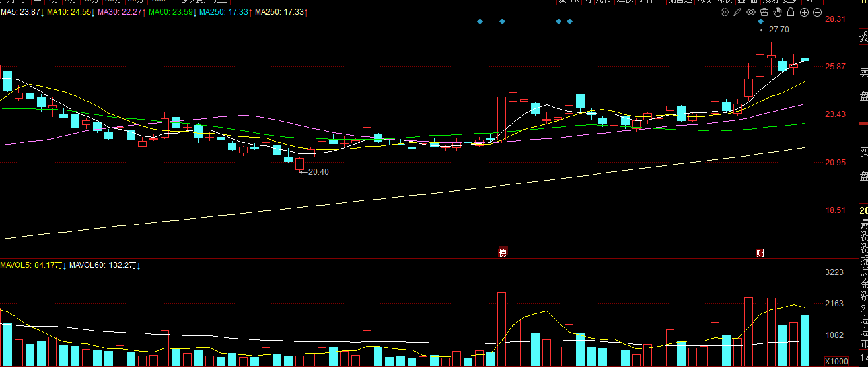
Task: Click the 27.70 high price annotation
Action: (x=779, y=30)
